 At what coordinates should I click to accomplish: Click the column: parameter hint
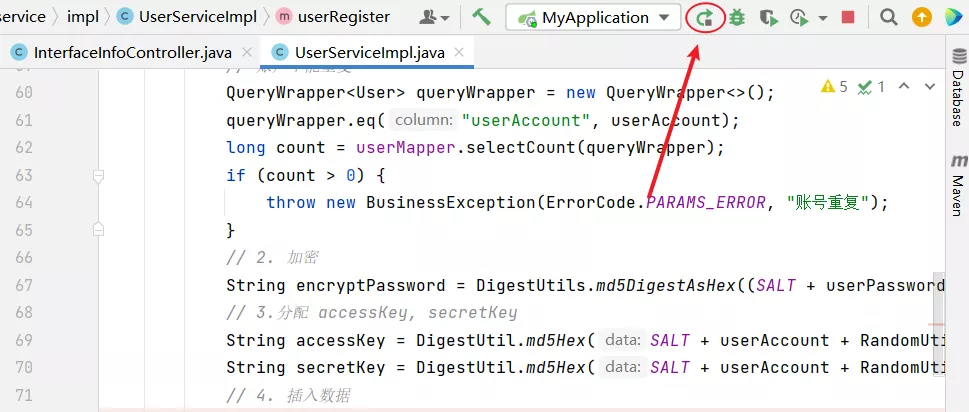point(425,120)
